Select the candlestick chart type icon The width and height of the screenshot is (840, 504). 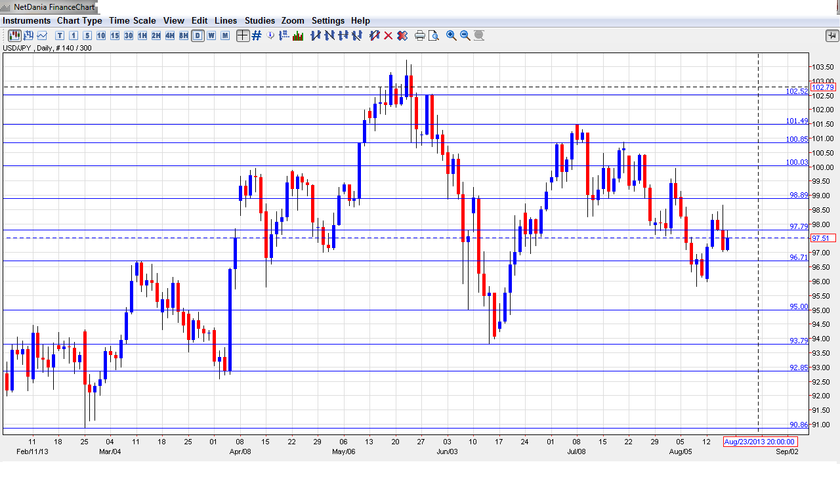coord(14,35)
